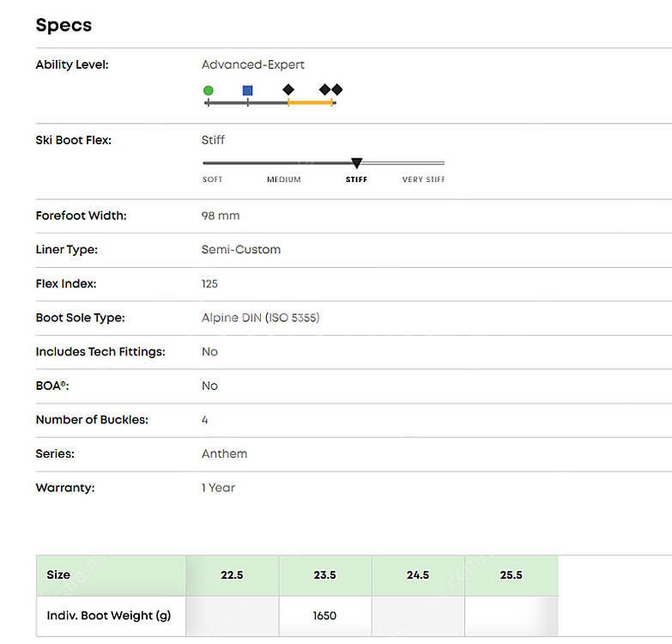The image size is (672, 644).
Task: Select the single black diamond icon
Action: coord(288,89)
